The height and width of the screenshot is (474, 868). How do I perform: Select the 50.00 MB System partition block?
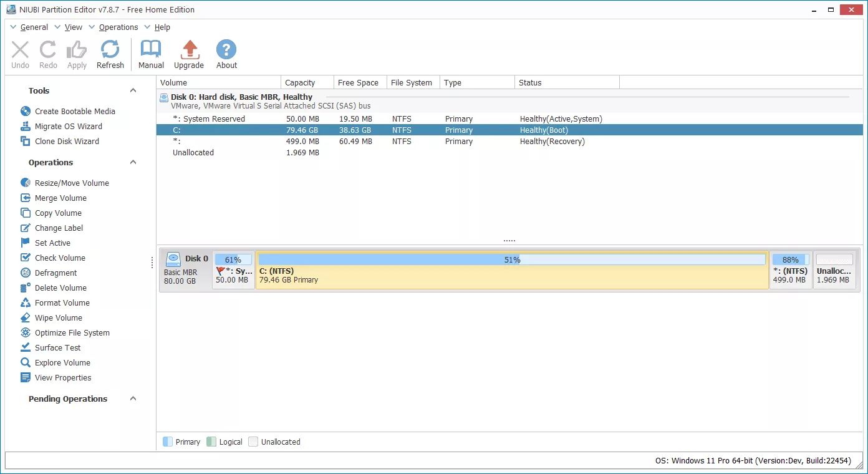coord(233,270)
